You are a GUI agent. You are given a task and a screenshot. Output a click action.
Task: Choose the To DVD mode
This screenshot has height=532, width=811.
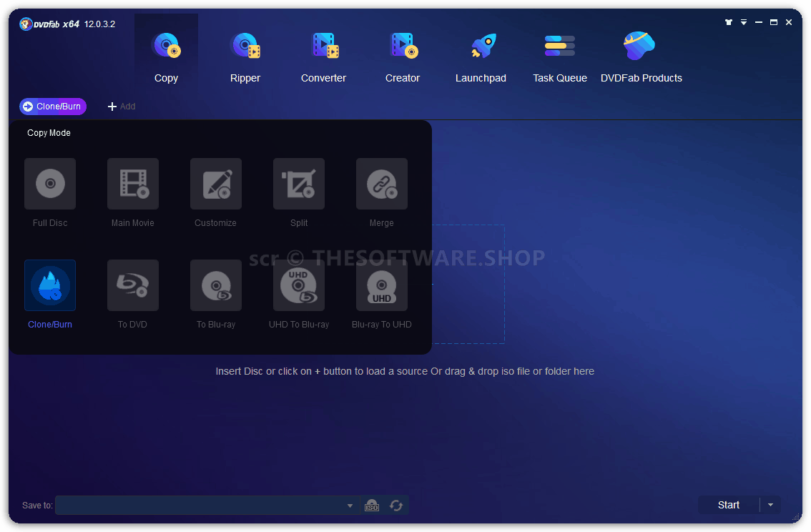(x=133, y=285)
